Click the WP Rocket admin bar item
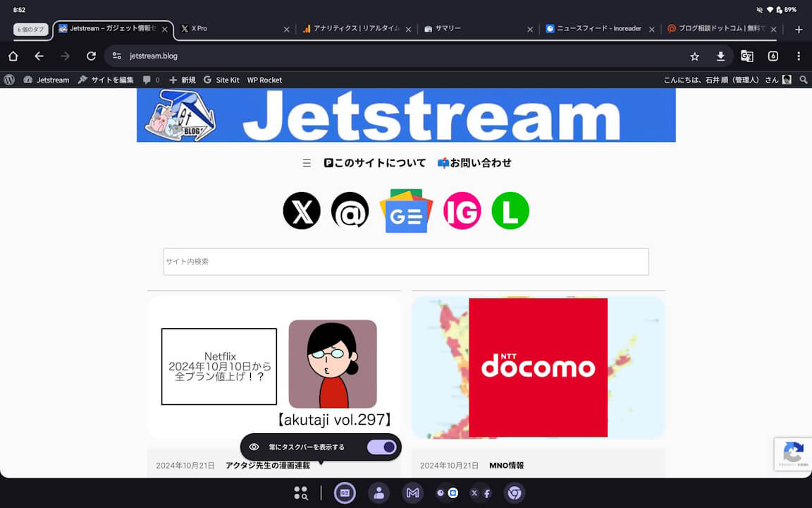The image size is (812, 508). click(264, 80)
